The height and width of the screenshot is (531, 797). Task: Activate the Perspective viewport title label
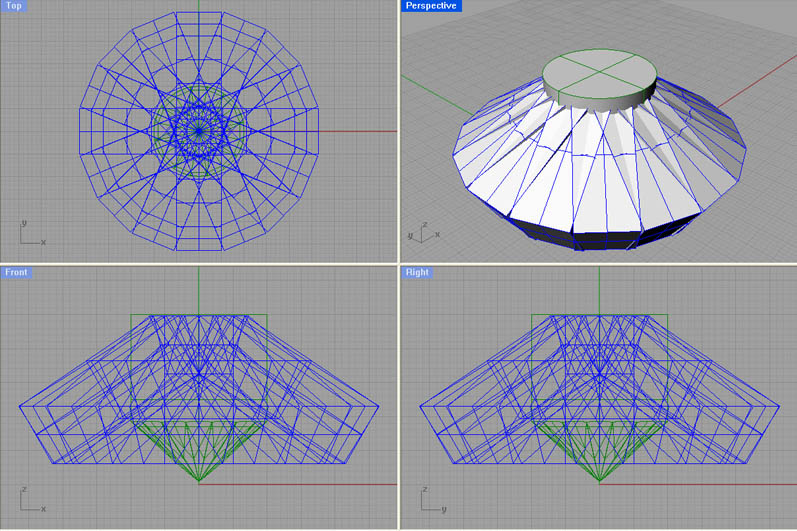pos(431,6)
